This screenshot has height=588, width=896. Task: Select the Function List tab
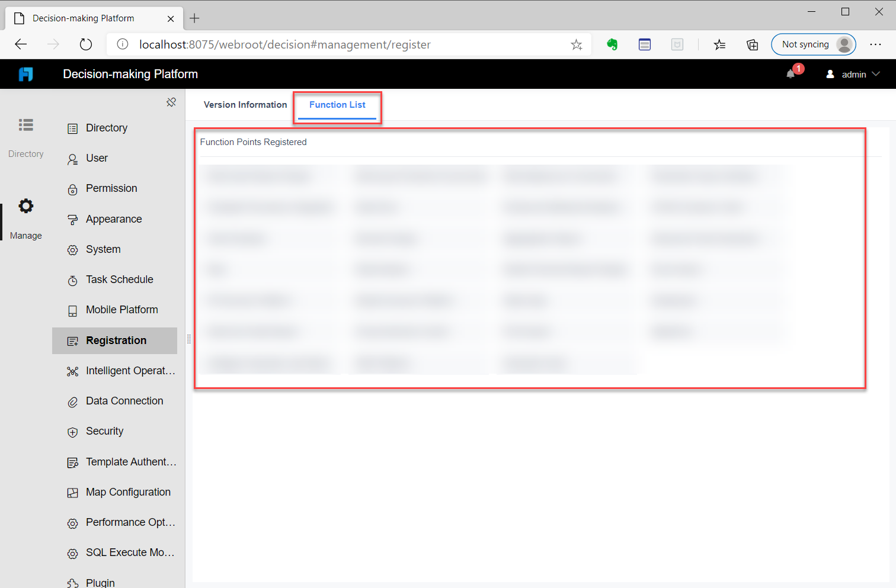click(337, 105)
